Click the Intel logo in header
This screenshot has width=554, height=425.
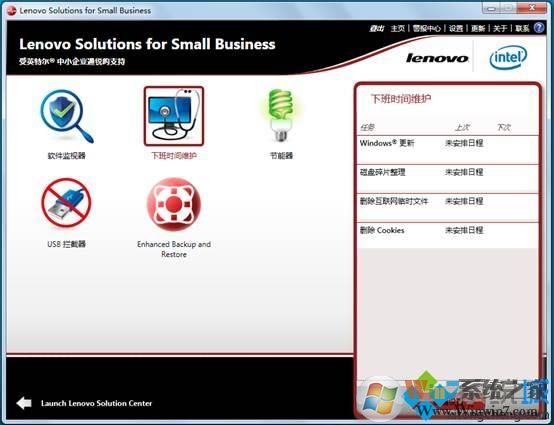(x=508, y=58)
